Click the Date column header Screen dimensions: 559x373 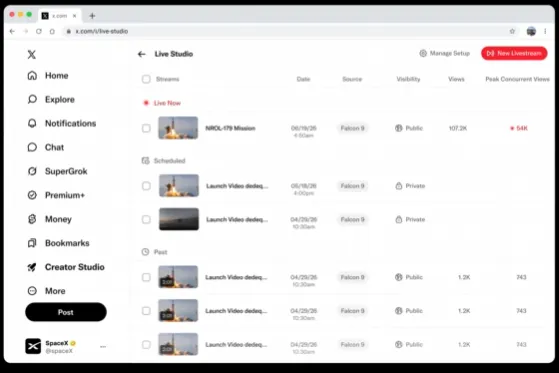coord(303,79)
